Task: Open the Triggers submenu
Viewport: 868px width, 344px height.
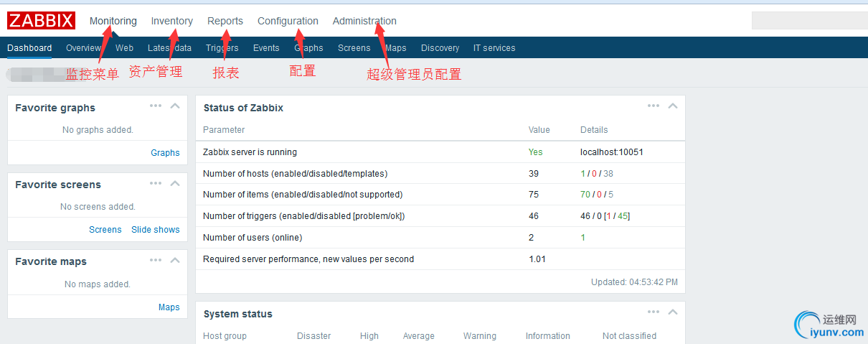Action: (x=222, y=48)
